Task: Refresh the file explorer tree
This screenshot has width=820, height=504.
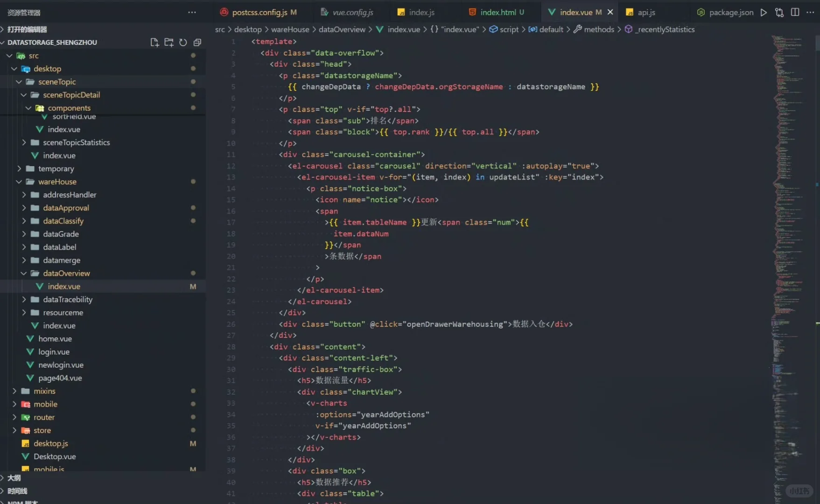Action: (x=183, y=42)
